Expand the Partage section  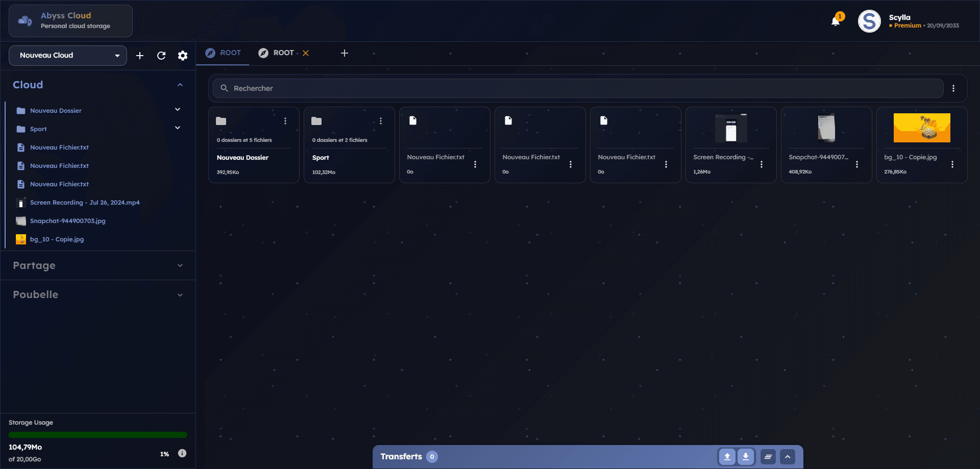(180, 265)
